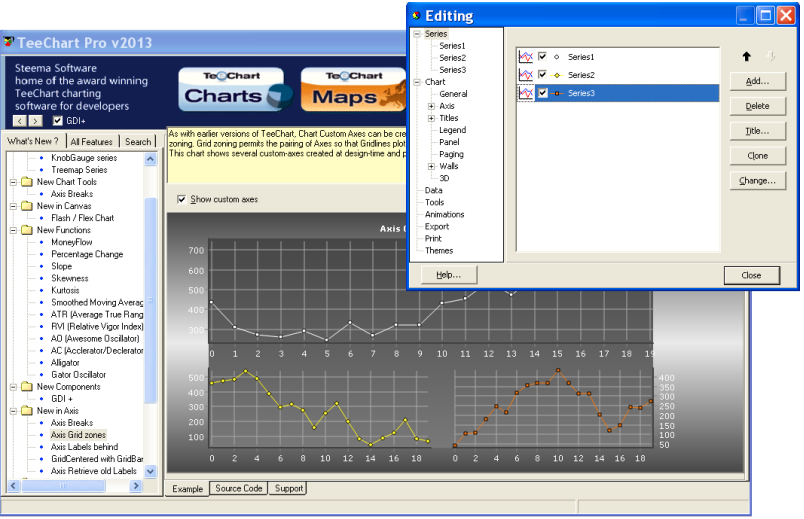Click the New Chart Tools folder icon

pyautogui.click(x=27, y=182)
